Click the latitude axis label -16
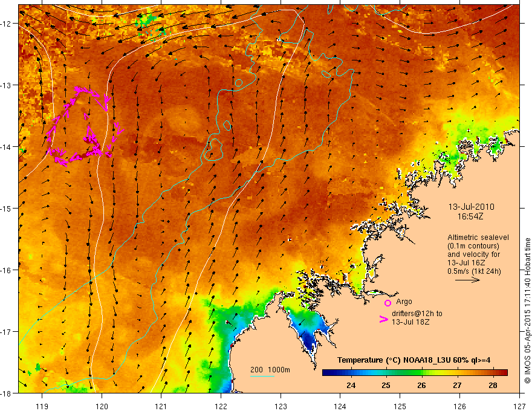 point(7,270)
